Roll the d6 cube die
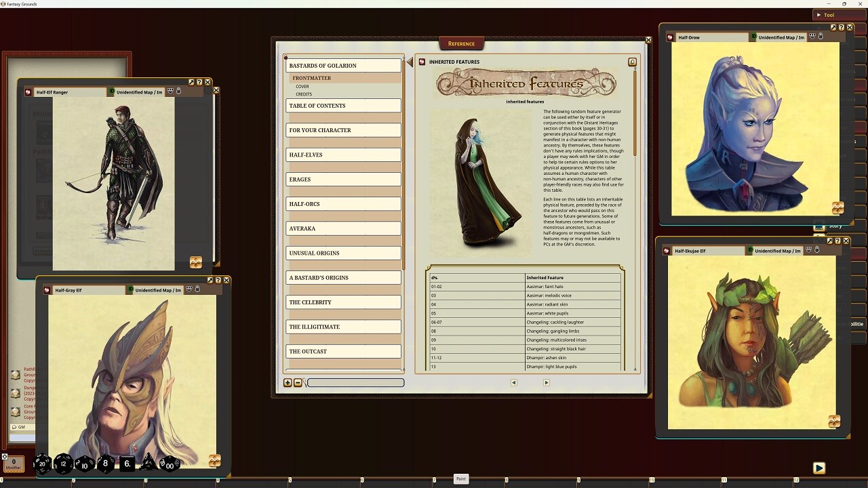 [126, 464]
